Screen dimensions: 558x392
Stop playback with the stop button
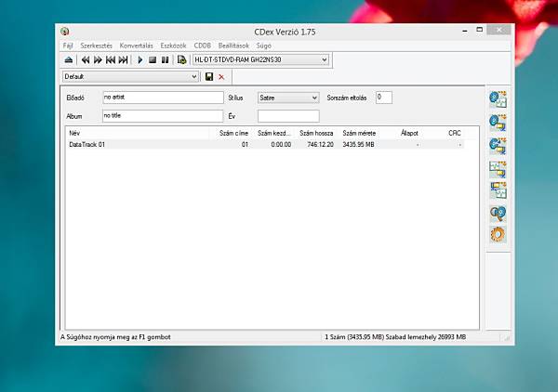[x=153, y=60]
